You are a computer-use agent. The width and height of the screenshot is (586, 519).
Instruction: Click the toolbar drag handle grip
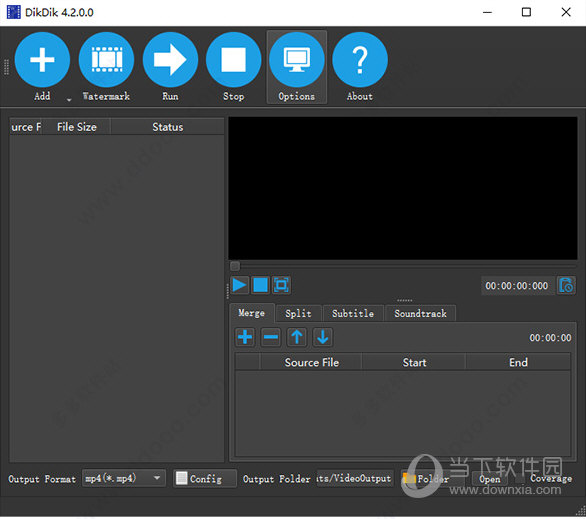[x=6, y=67]
